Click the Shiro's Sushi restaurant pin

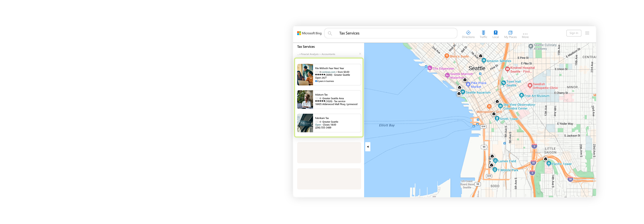tap(447, 56)
